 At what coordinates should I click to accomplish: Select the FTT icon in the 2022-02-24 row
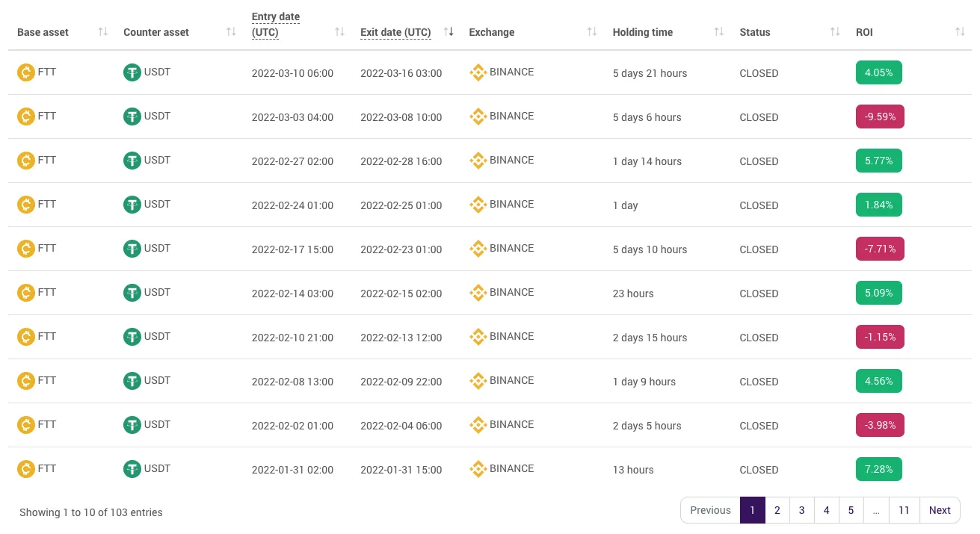tap(26, 205)
